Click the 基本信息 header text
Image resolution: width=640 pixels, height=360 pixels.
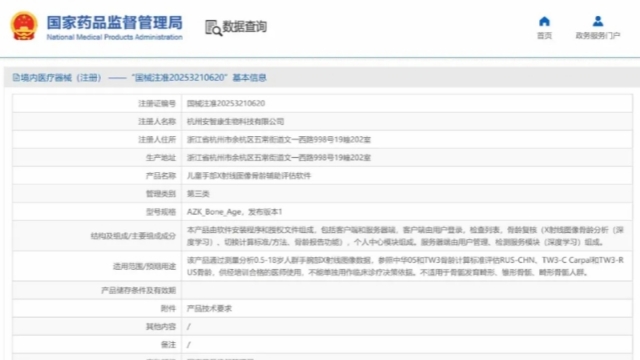coord(249,78)
